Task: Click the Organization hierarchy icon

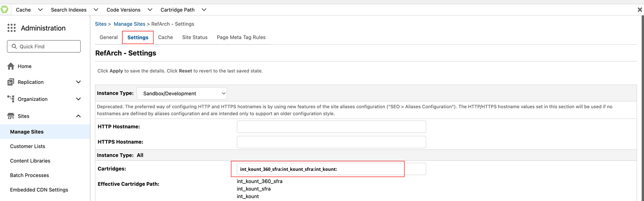Action: pos(11,99)
